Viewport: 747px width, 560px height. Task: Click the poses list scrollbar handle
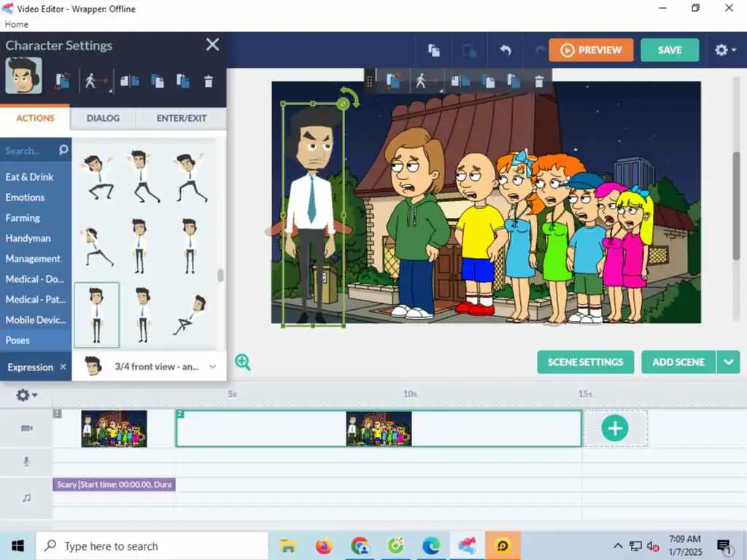pyautogui.click(x=220, y=275)
